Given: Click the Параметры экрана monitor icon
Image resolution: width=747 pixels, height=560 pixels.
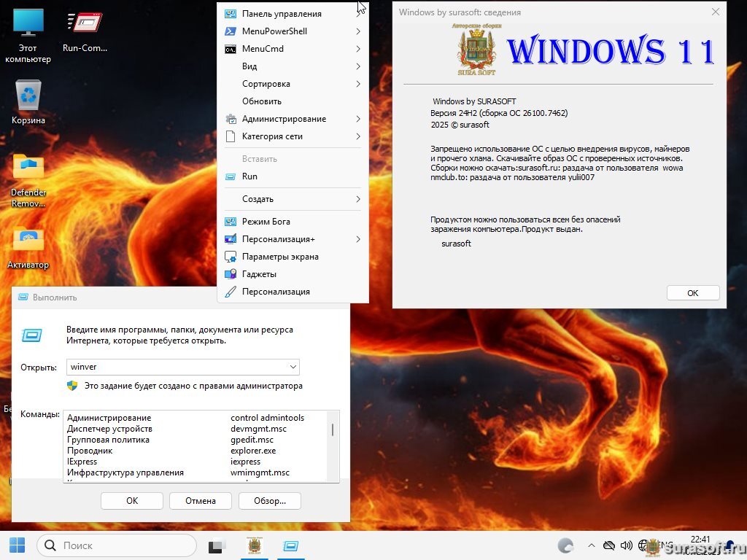Looking at the screenshot, I should pyautogui.click(x=230, y=257).
